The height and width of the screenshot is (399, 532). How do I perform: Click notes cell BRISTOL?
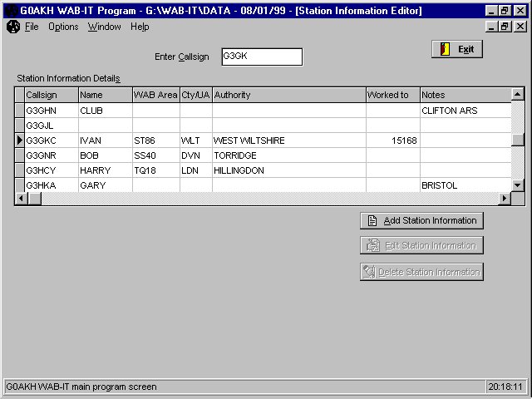[x=465, y=185]
